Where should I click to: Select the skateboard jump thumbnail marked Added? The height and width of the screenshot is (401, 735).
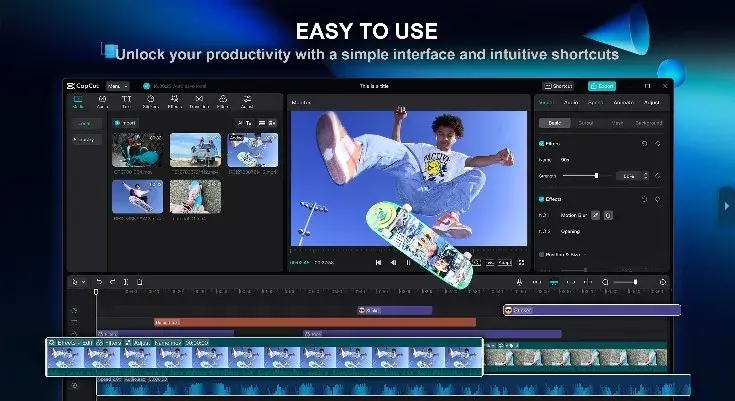(253, 150)
